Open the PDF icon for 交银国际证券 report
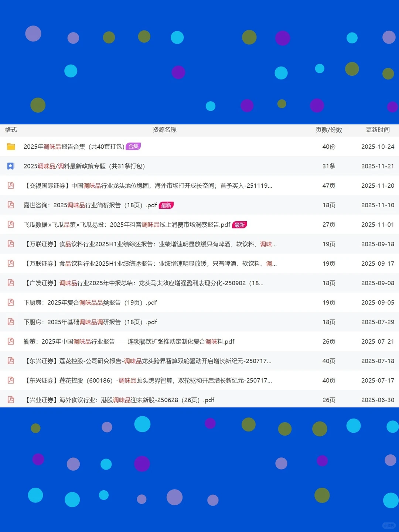This screenshot has width=399, height=532. pyautogui.click(x=10, y=185)
